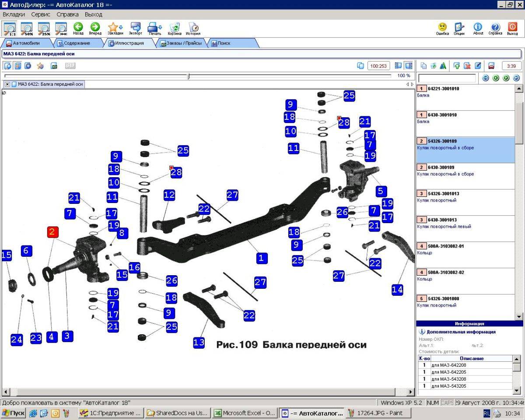Switch to the Заказы / Прайсы tab
This screenshot has width=525, height=420.
tap(181, 43)
